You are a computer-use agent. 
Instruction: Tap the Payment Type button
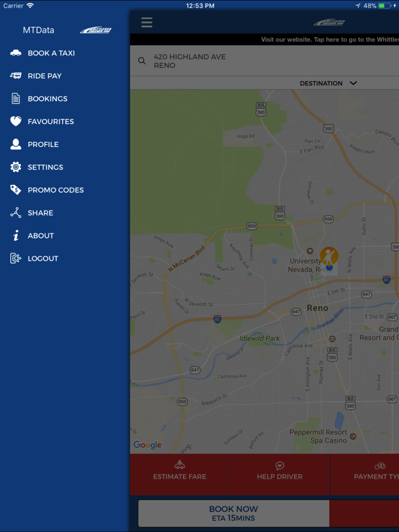[365, 474]
